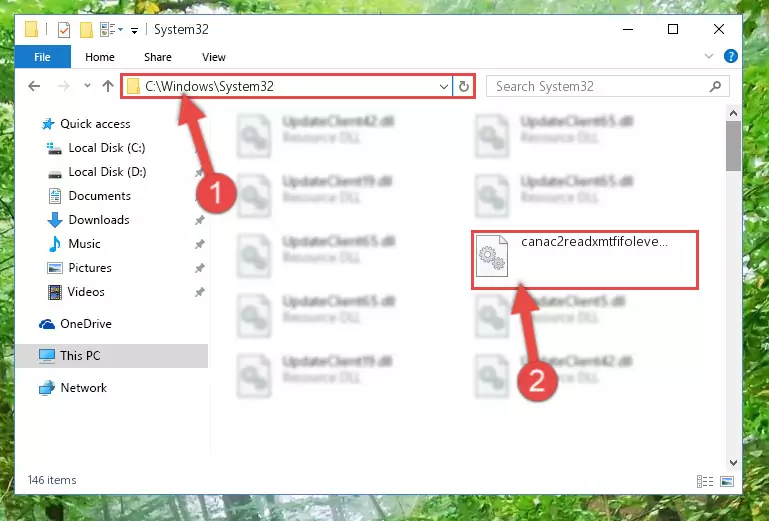Open the File menu
This screenshot has width=769, height=521.
(43, 57)
